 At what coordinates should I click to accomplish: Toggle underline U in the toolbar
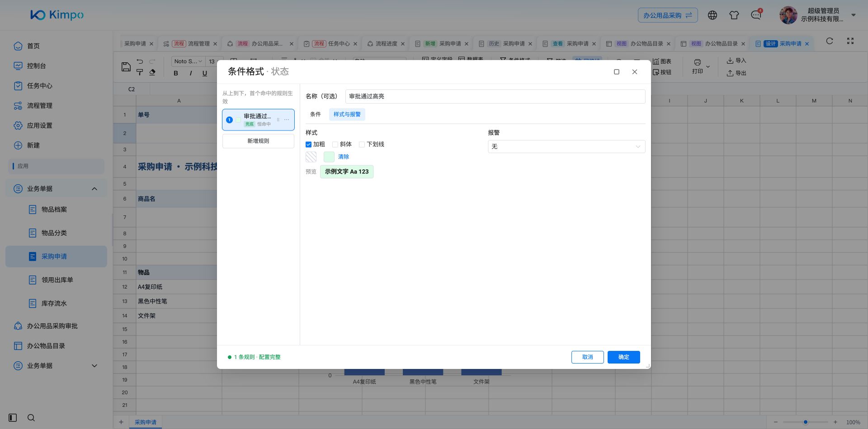(205, 73)
